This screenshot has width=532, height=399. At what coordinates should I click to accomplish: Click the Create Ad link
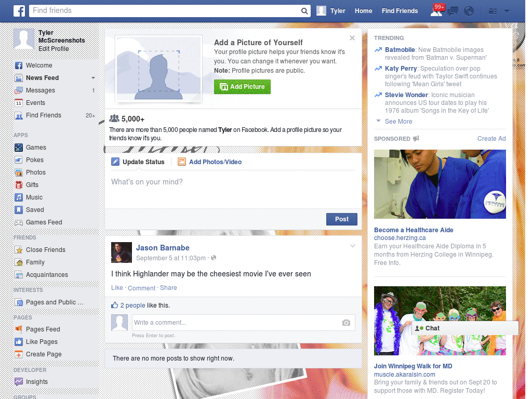(x=491, y=138)
